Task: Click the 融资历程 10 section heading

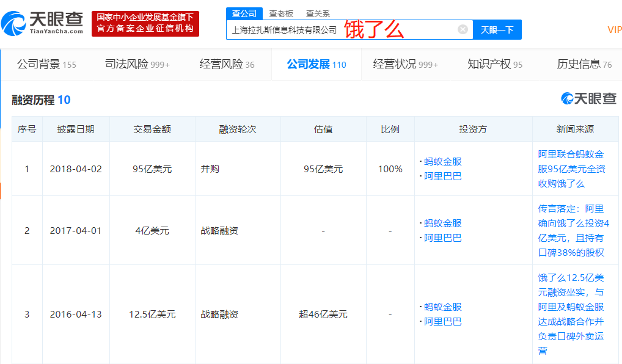Action: click(41, 100)
